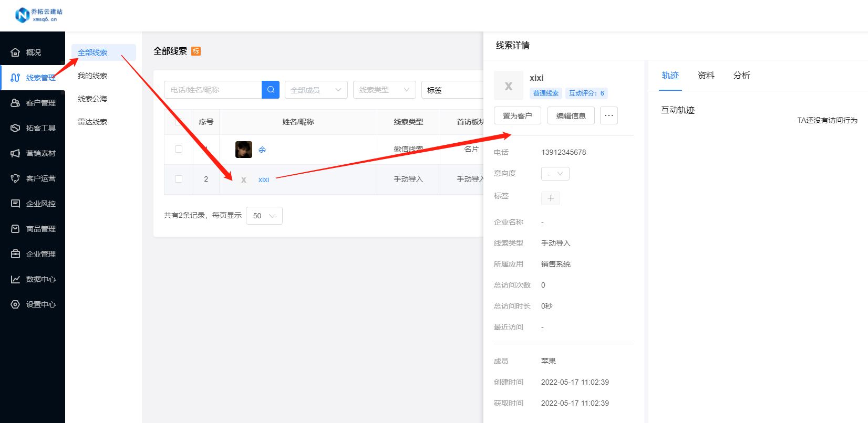Click the blue search magnifier button
The height and width of the screenshot is (423, 868).
(271, 90)
